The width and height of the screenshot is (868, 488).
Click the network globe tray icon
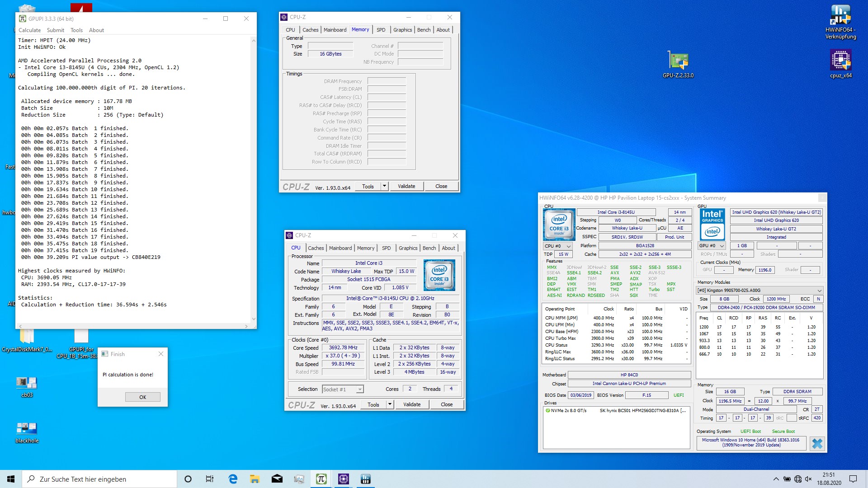tap(797, 479)
